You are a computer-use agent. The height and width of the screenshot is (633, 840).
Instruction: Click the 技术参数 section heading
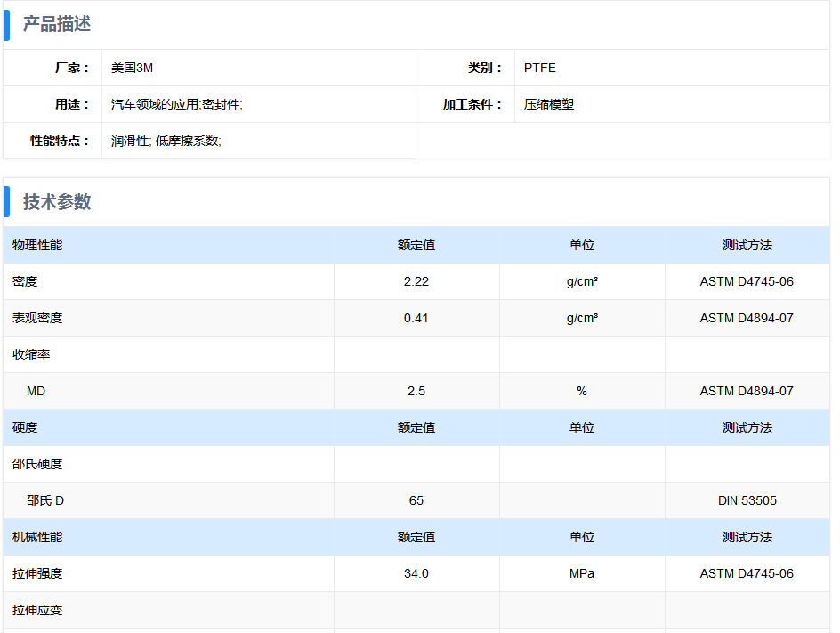[x=57, y=202]
